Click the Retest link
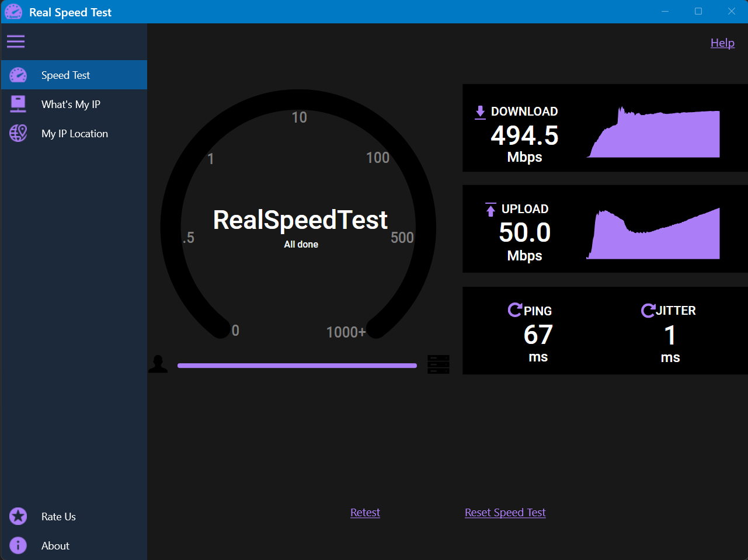Image resolution: width=748 pixels, height=560 pixels. coord(365,512)
